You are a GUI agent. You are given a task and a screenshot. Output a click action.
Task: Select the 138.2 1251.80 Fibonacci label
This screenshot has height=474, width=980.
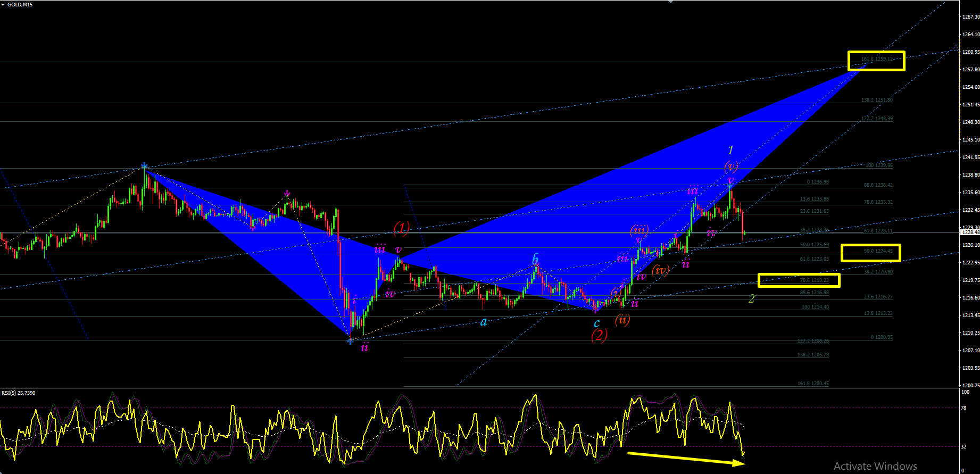(x=877, y=100)
